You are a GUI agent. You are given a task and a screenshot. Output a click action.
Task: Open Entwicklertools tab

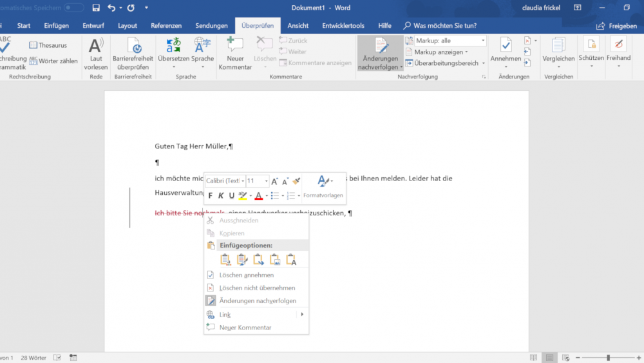pyautogui.click(x=343, y=26)
